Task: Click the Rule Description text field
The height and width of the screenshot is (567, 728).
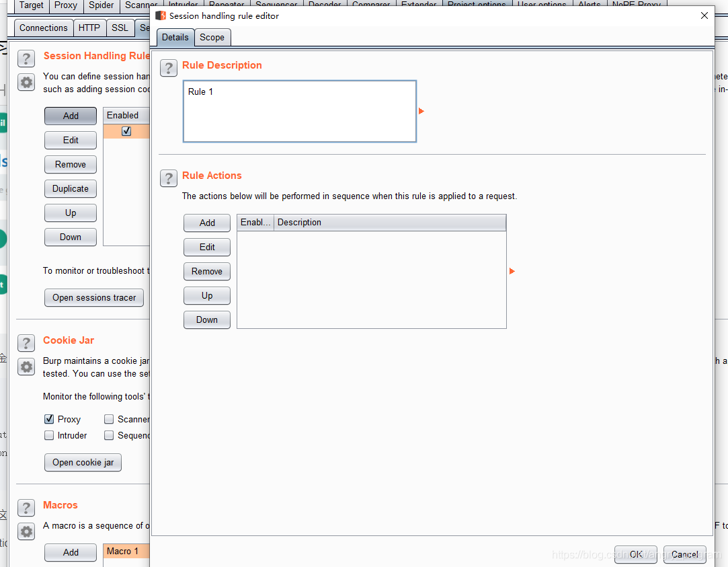Action: 300,112
